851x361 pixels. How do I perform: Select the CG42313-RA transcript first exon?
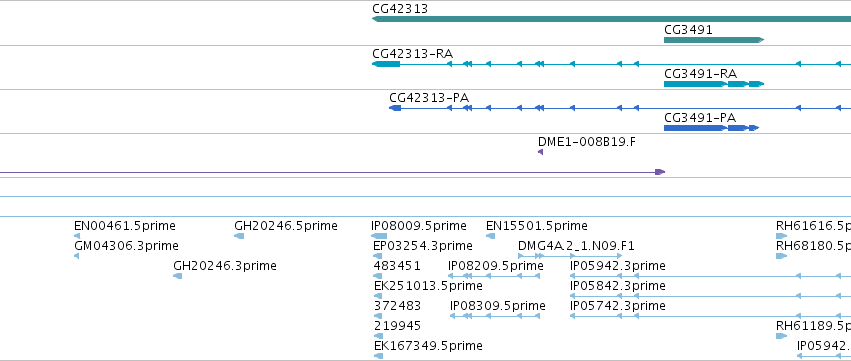tap(386, 64)
